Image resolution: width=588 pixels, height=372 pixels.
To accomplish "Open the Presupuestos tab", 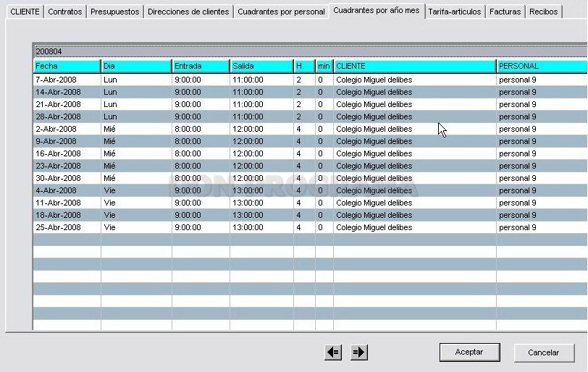I will tap(114, 12).
